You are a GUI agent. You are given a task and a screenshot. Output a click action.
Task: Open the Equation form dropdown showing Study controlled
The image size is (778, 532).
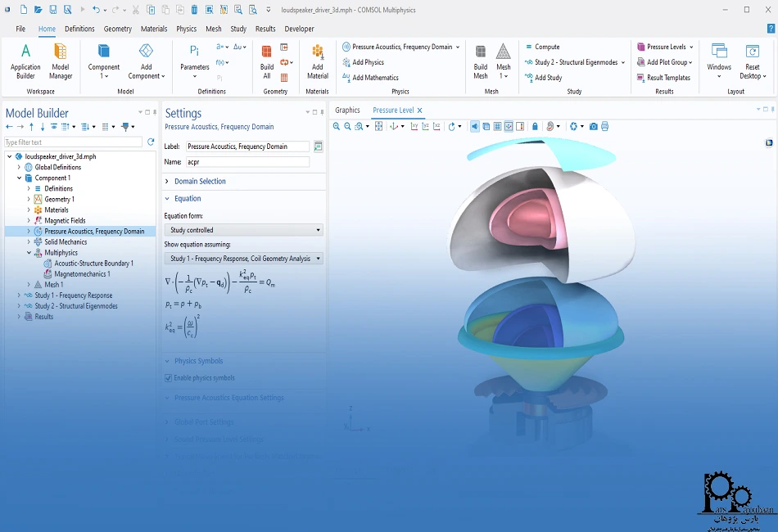(x=243, y=230)
